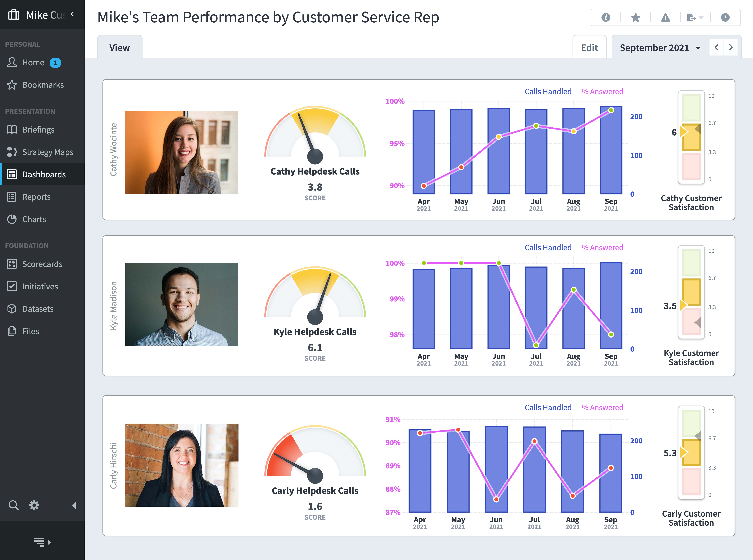The height and width of the screenshot is (560, 753).
Task: Go to Scorecards in the sidebar
Action: coord(42,264)
